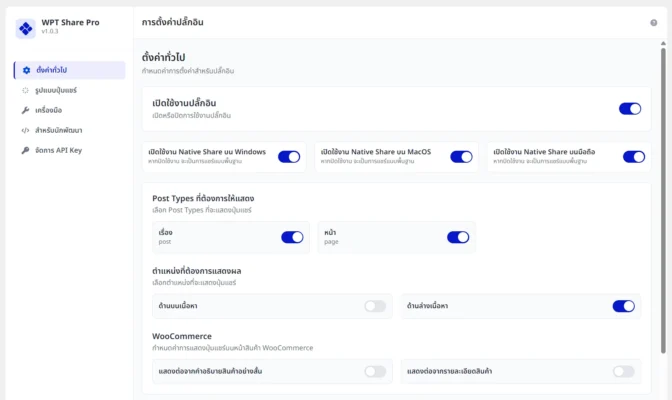Screen dimensions: 672x400
Task: Enable WooCommerce short description display toggle
Action: [374, 371]
